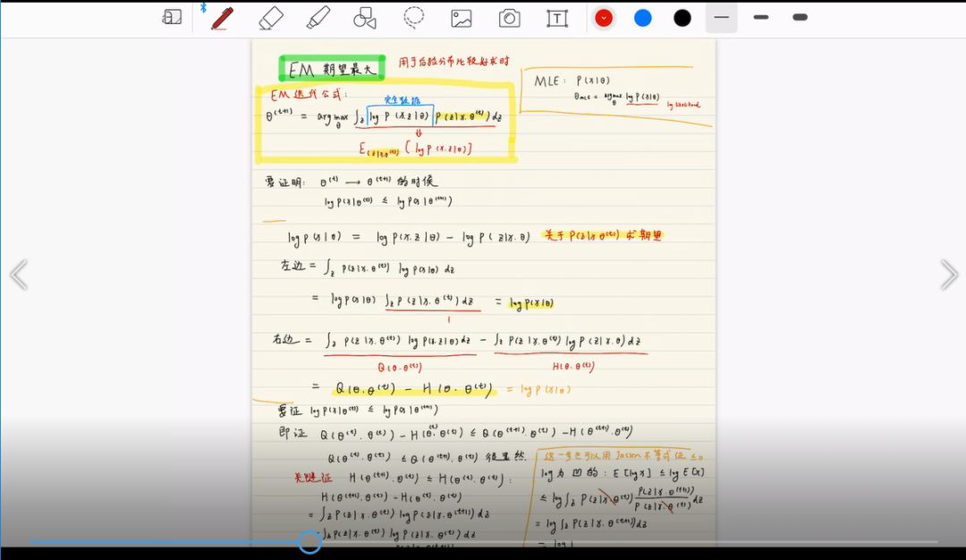Open the Shapes tool

(x=365, y=18)
